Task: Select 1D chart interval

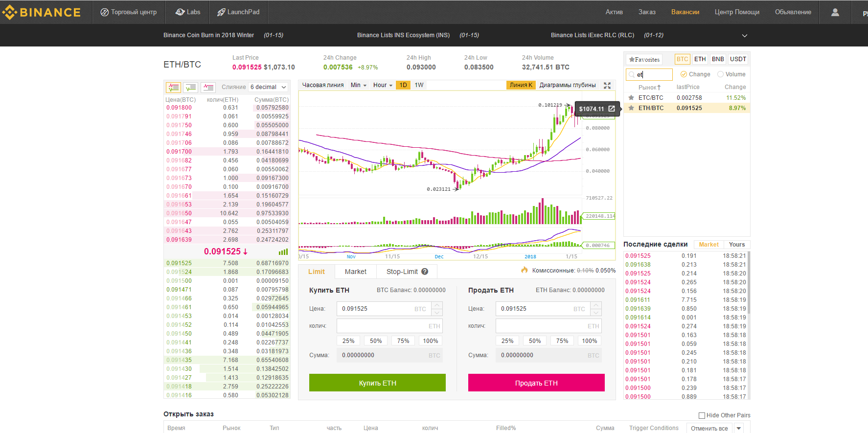Action: (x=403, y=85)
